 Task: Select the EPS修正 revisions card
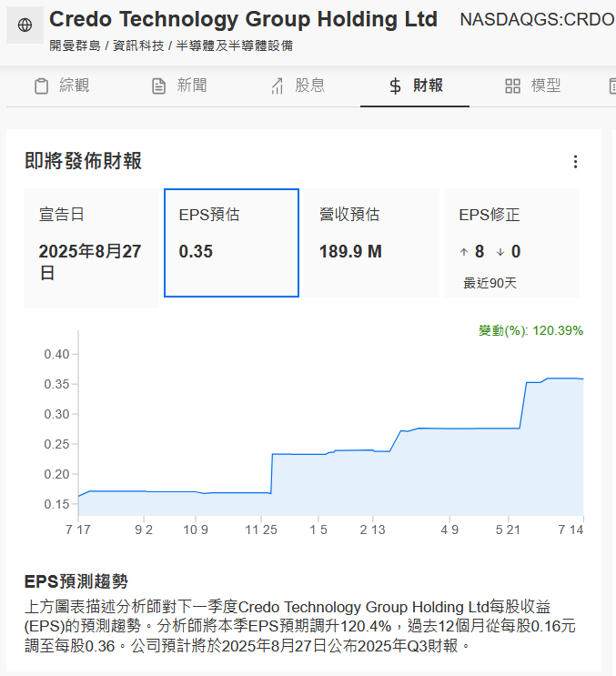point(511,243)
